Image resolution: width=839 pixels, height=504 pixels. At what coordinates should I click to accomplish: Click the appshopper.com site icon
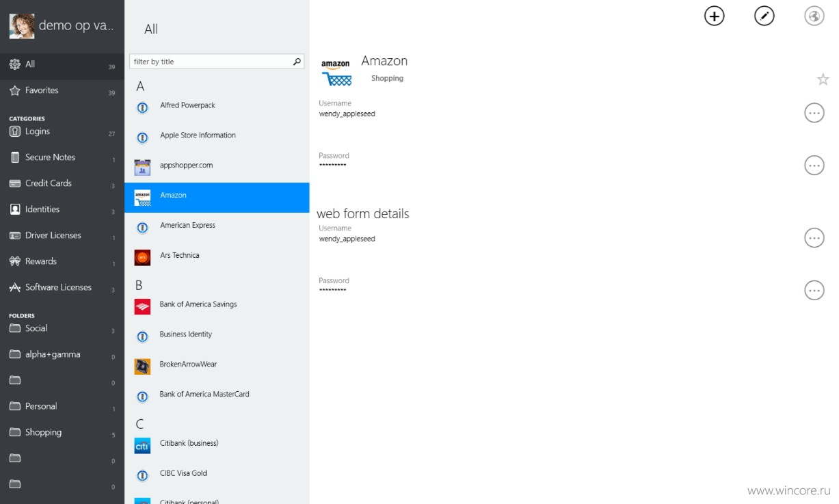[x=142, y=168]
